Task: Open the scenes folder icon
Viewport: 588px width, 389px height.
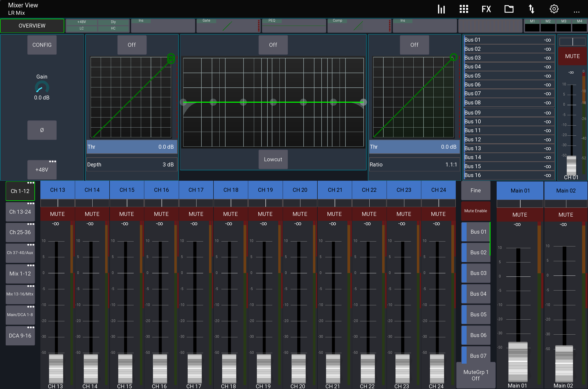Action: (509, 9)
